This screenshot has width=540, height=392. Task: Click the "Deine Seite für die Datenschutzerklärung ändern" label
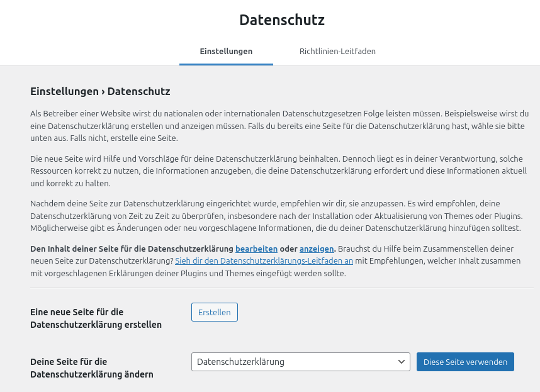pos(91,368)
